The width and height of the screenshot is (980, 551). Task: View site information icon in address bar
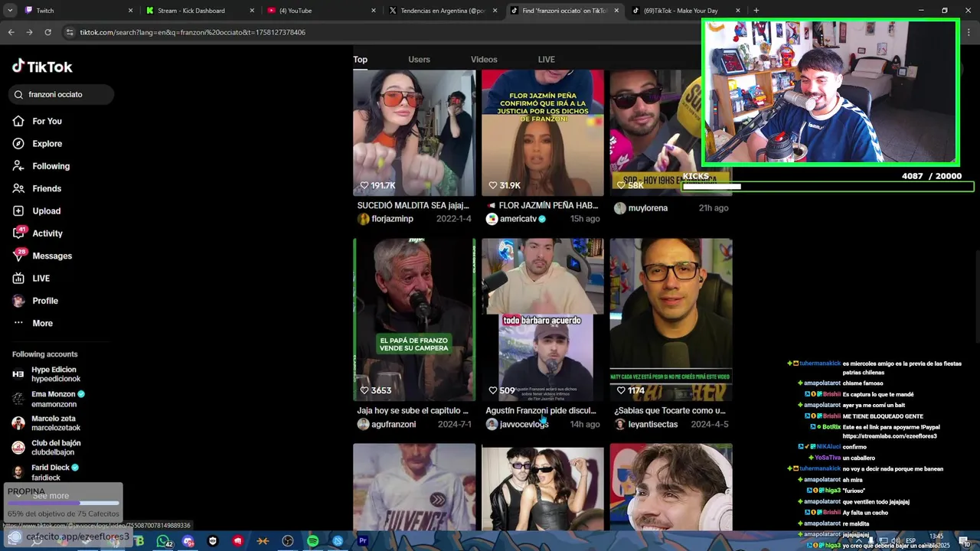pos(70,32)
